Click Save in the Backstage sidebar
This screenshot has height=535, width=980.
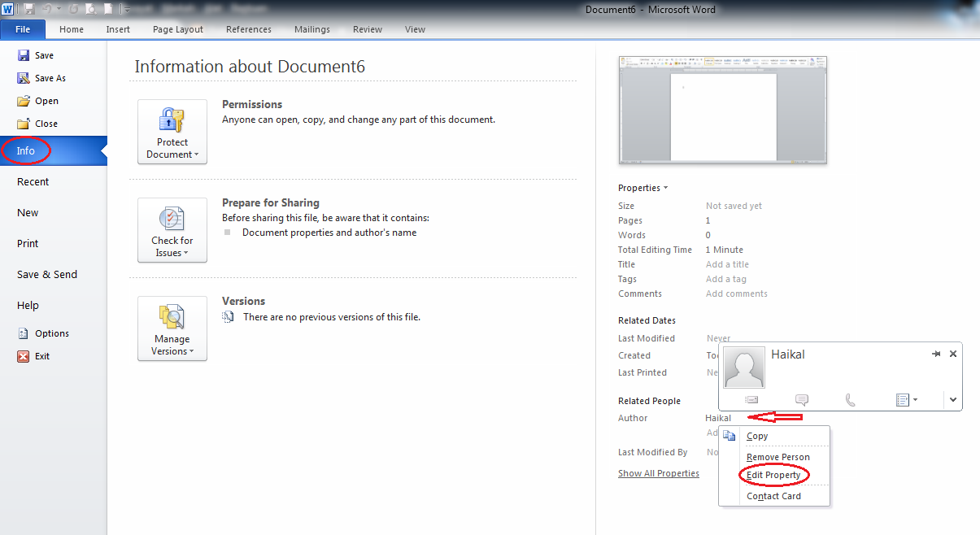coord(36,55)
